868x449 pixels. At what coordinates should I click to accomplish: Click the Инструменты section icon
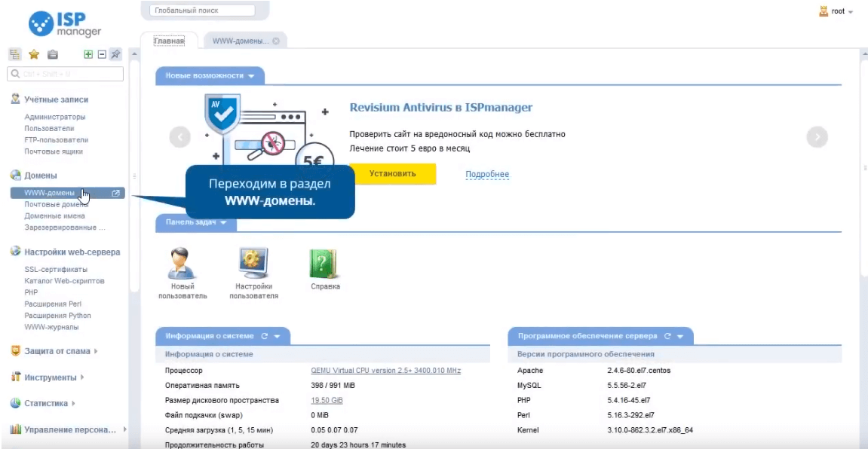pos(16,377)
